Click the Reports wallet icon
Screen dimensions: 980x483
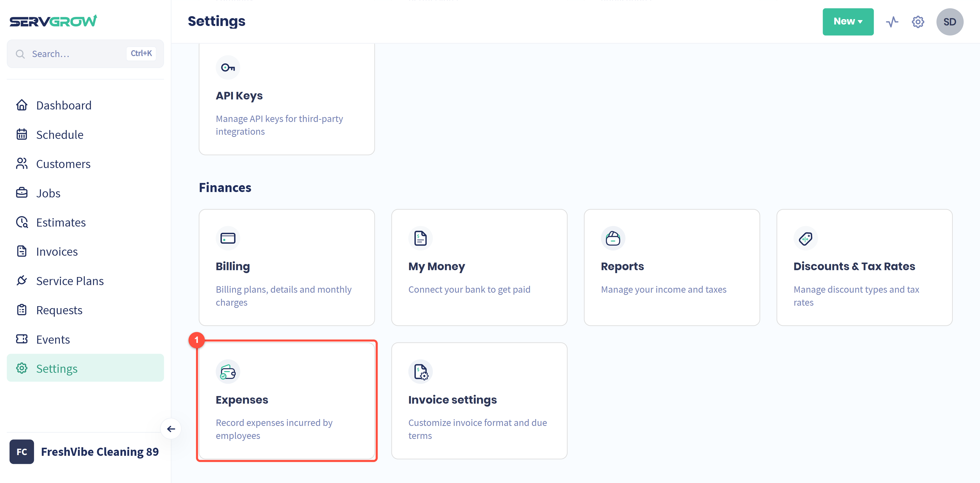tap(613, 239)
